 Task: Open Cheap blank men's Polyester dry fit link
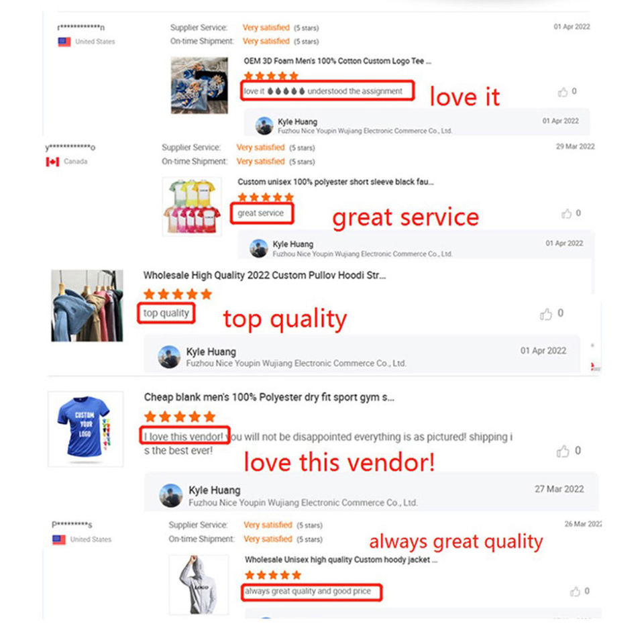pos(269,398)
